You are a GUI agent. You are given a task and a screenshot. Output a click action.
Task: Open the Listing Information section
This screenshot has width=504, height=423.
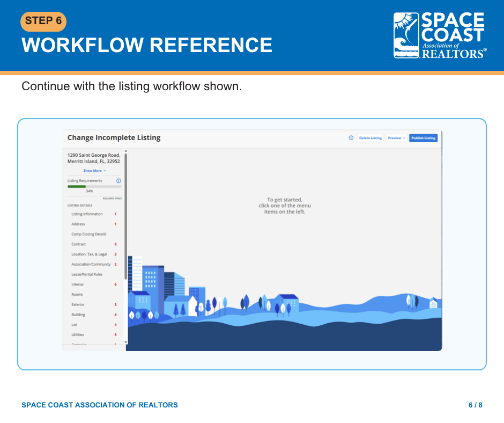[x=87, y=214]
